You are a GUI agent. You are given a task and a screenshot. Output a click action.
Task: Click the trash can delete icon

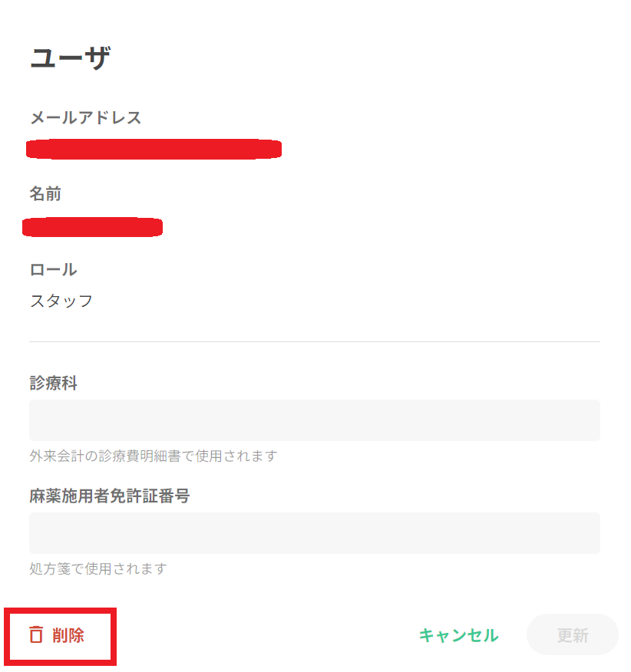click(36, 634)
